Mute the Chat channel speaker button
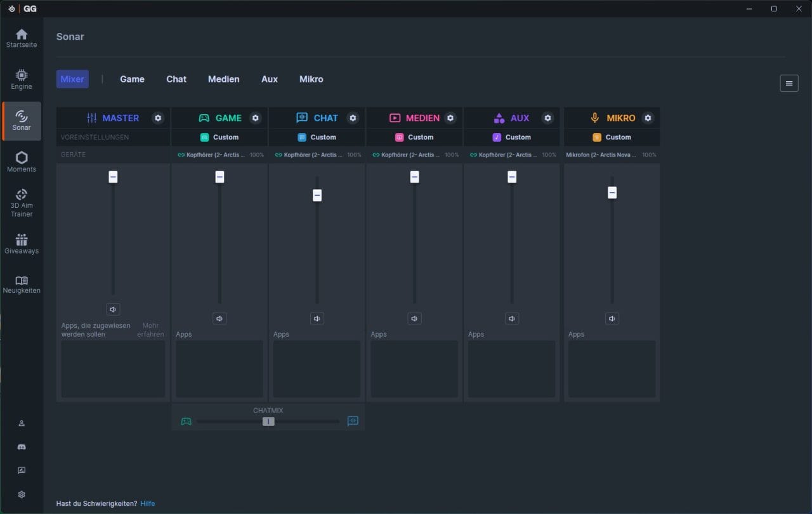 [x=317, y=318]
